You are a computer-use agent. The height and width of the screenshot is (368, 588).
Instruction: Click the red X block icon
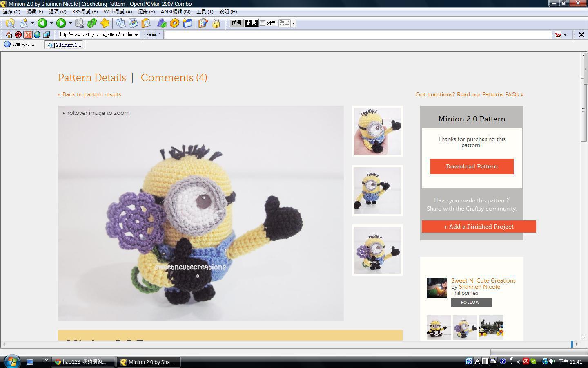(x=28, y=35)
